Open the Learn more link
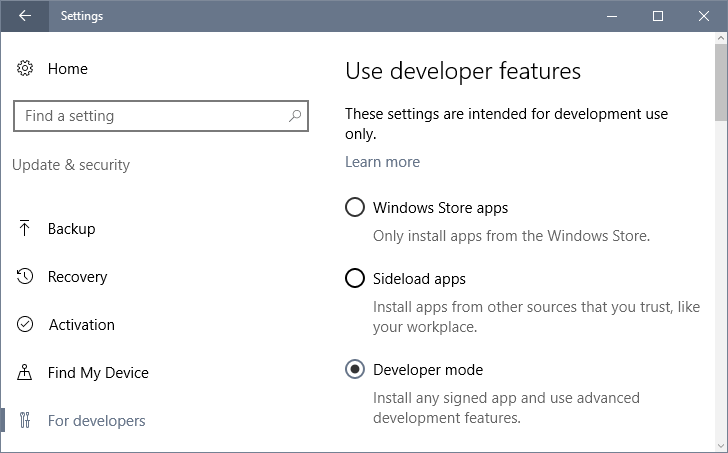The height and width of the screenshot is (453, 728). [383, 162]
